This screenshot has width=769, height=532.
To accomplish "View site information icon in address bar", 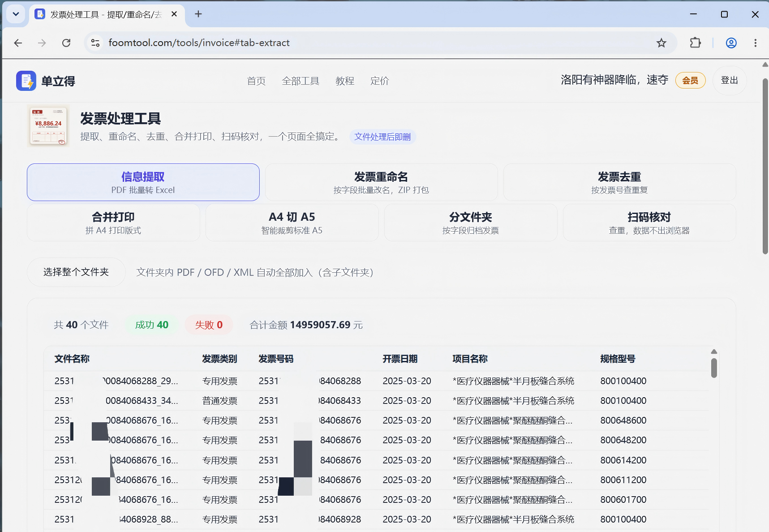I will pyautogui.click(x=95, y=43).
